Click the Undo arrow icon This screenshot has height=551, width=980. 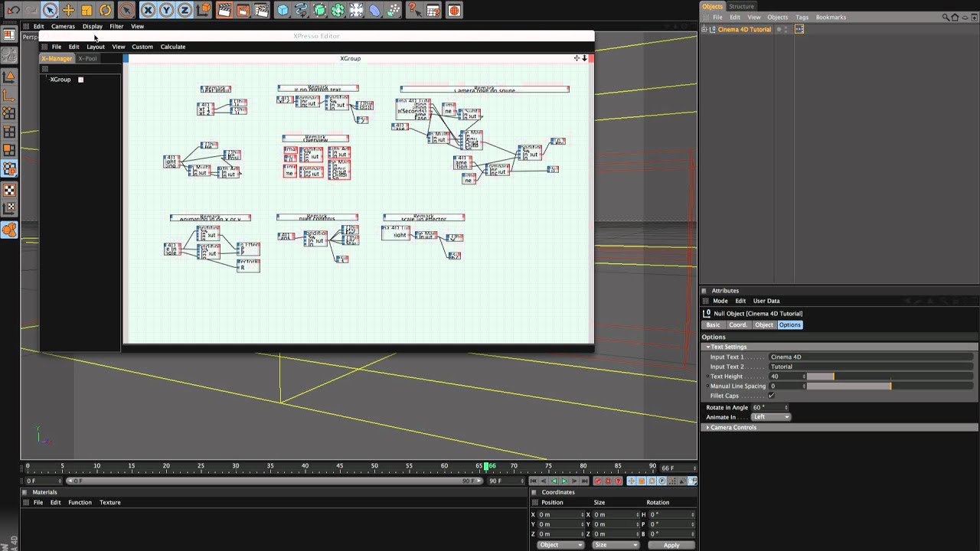tap(13, 10)
